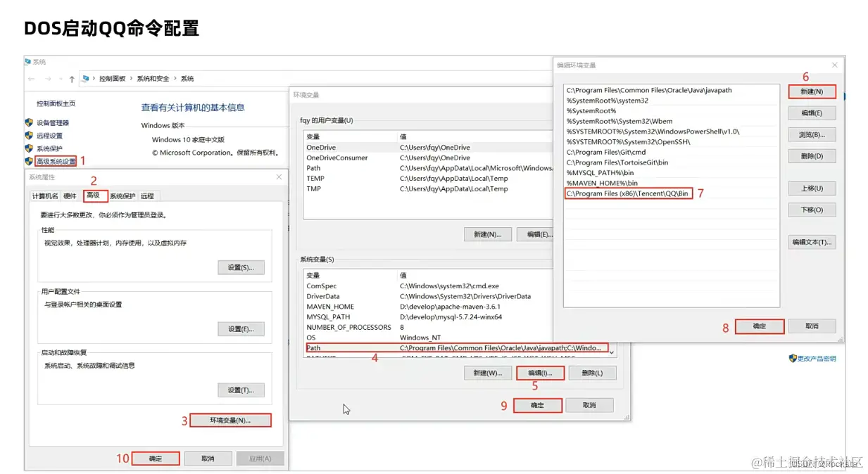
Task: Select the NUMBER_OF_PROCESSORS system variable row
Action: (x=456, y=327)
